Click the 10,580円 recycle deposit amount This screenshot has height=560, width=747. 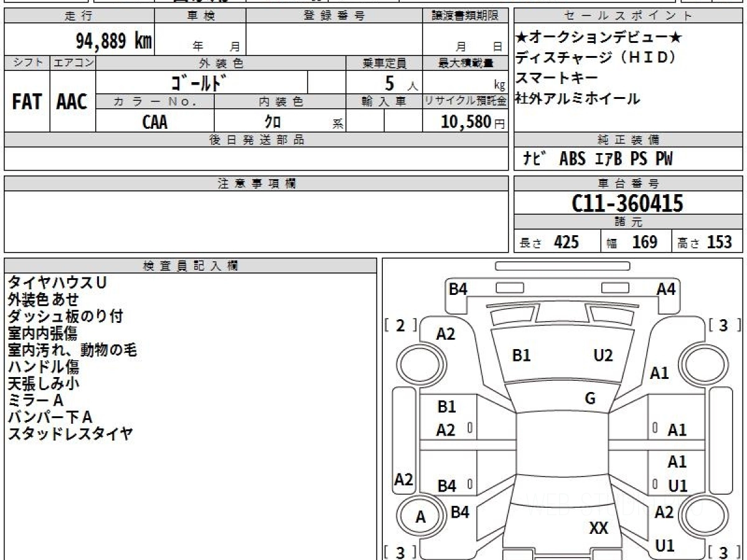[x=473, y=122]
